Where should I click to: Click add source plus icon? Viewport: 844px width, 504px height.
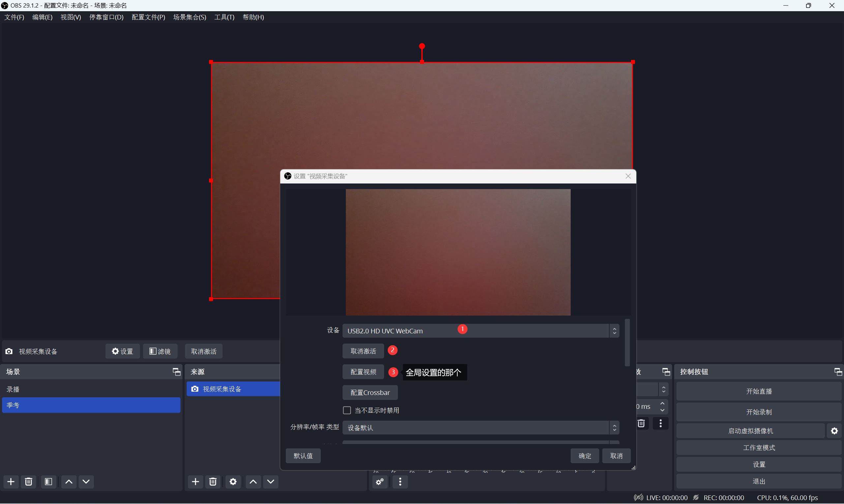coord(195,481)
